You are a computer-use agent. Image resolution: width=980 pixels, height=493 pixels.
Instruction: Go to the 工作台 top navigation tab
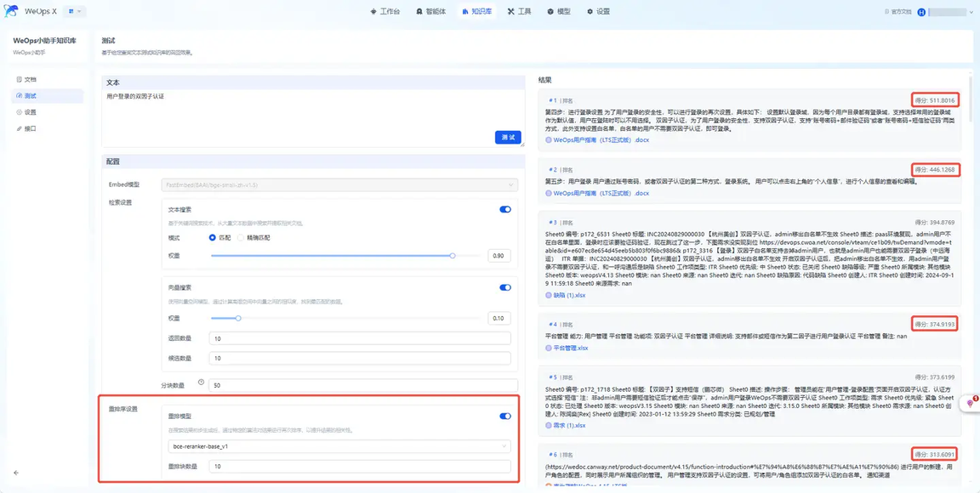[x=385, y=11]
